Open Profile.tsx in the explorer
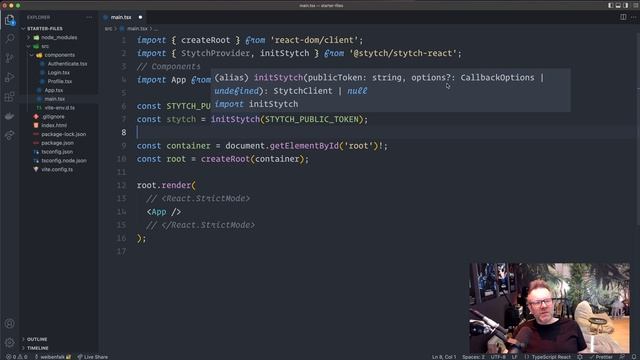Screen dimensions: 640x360 point(60,81)
